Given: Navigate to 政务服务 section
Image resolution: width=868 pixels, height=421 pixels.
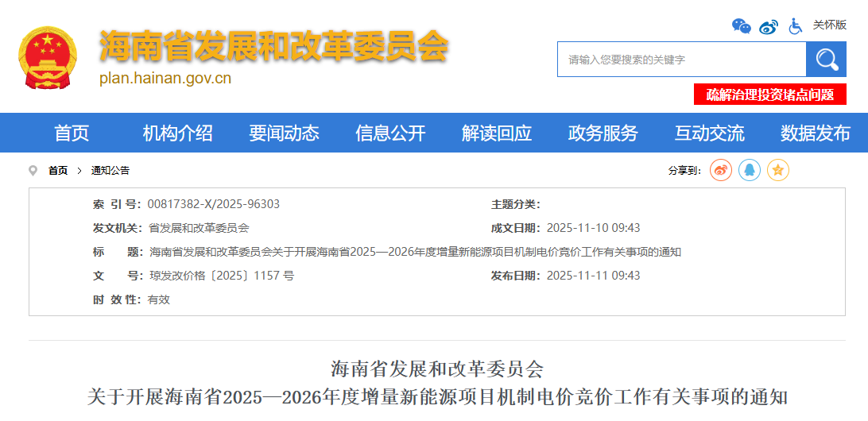Looking at the screenshot, I should click(x=603, y=133).
